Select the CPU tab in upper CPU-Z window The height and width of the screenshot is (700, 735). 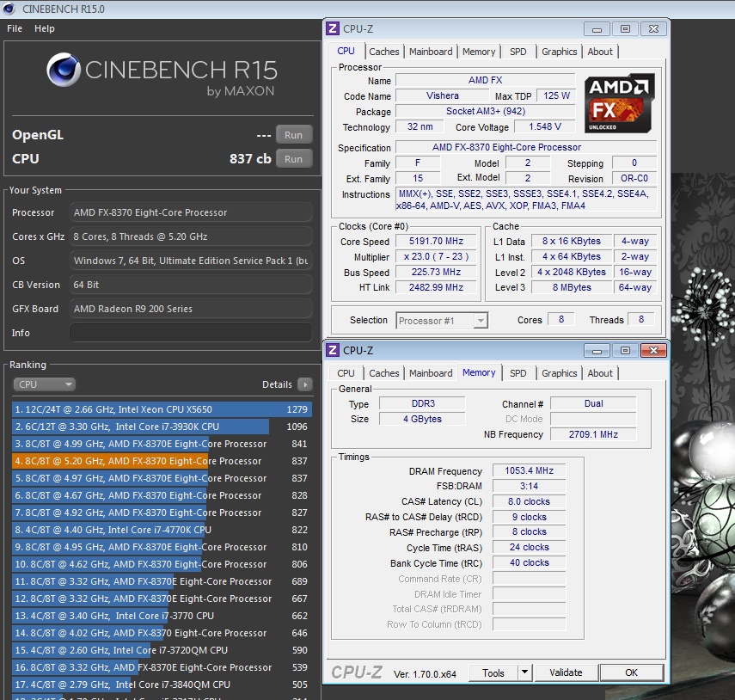[346, 51]
